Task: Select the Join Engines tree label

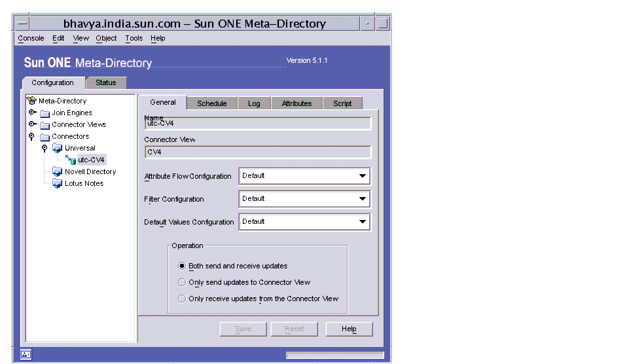Action: pos(72,113)
